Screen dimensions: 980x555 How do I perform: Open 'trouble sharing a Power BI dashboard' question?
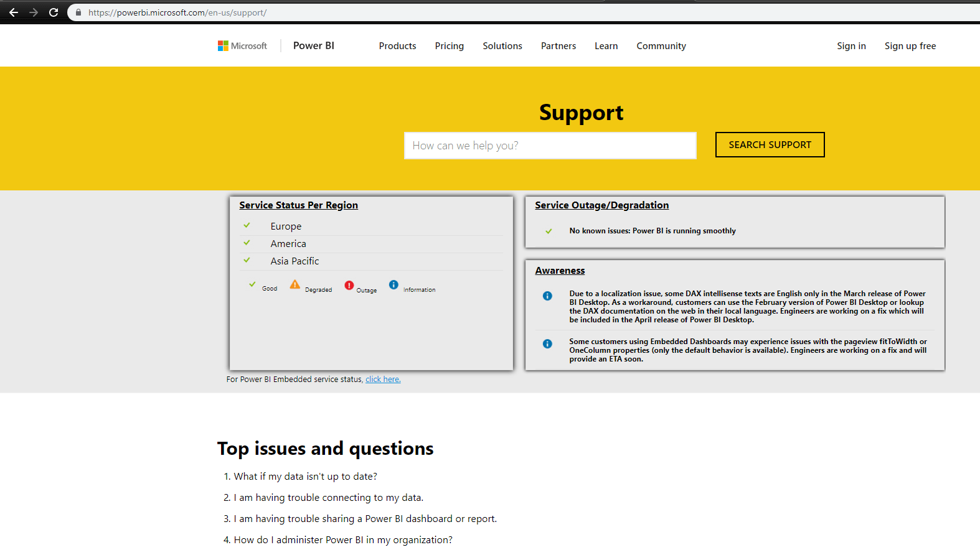click(x=365, y=519)
